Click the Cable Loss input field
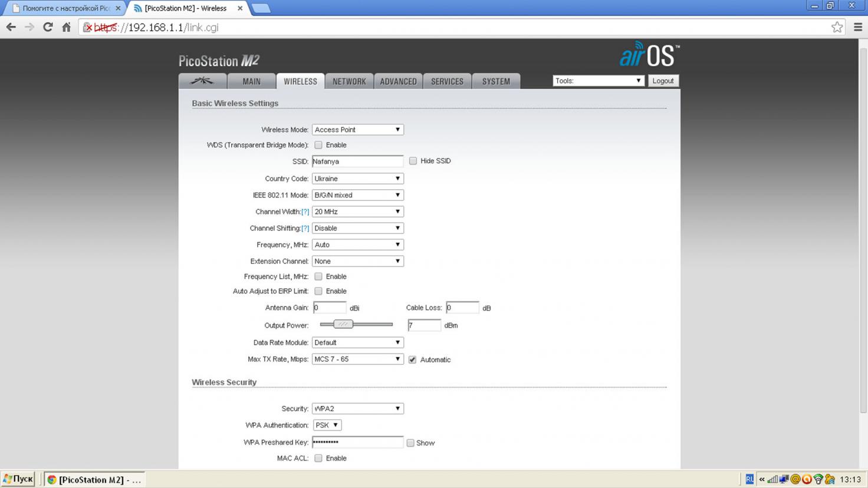The image size is (868, 488). pos(462,308)
